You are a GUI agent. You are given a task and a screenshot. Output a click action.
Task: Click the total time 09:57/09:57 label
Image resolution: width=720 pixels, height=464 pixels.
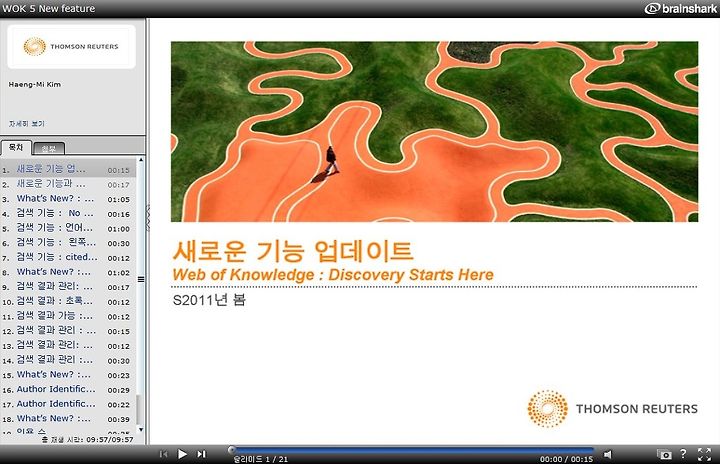click(x=87, y=440)
